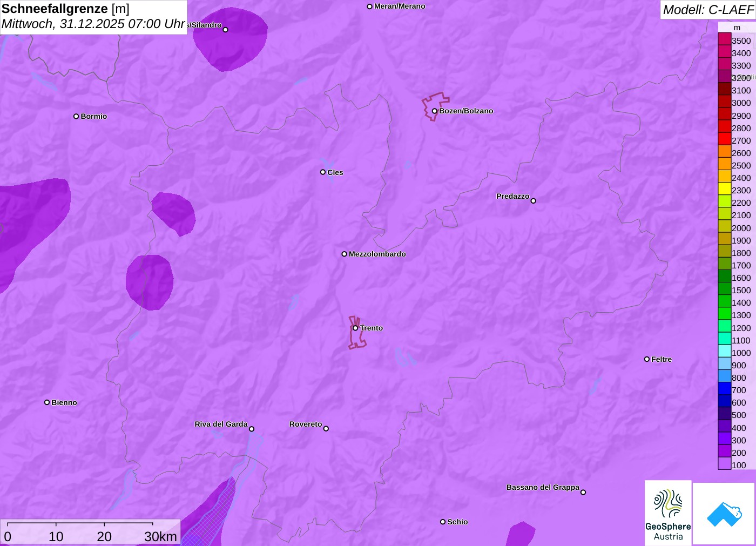Select the cyan 1000 m legend swatch

pos(725,352)
